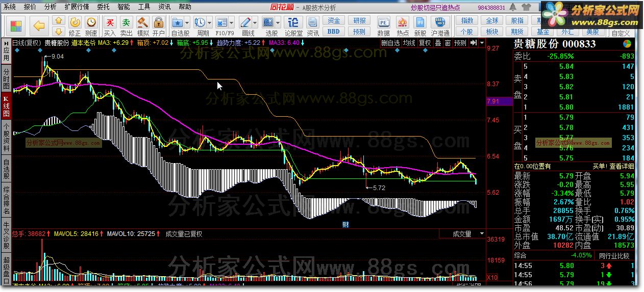644x292 pixels.
Task: Toggle the 均线 moving average display
Action: 409,43
